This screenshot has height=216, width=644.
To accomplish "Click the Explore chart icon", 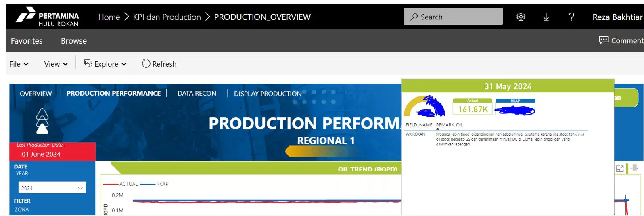I will [88, 63].
